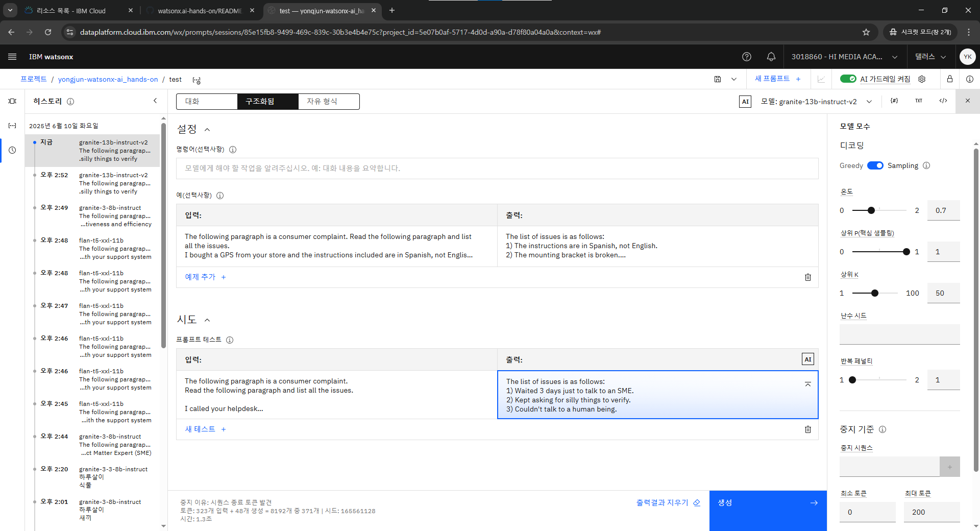Open the browser tab search dropdown
Viewport: 980px width, 531px height.
click(10, 10)
